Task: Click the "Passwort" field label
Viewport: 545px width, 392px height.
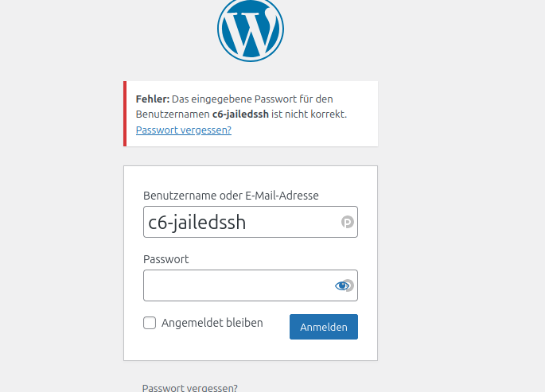Action: tap(165, 259)
